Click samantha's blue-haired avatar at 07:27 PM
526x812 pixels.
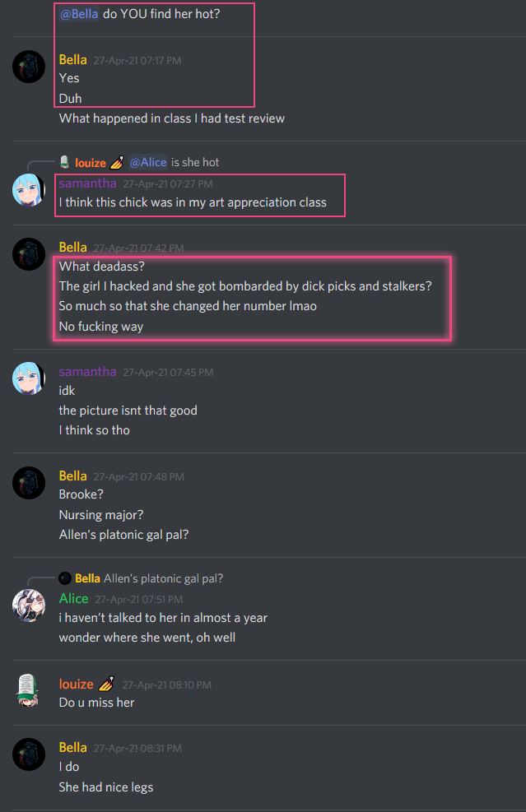29,190
